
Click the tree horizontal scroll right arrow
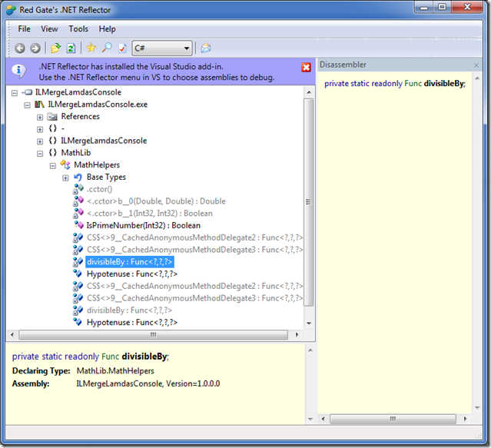(x=297, y=335)
